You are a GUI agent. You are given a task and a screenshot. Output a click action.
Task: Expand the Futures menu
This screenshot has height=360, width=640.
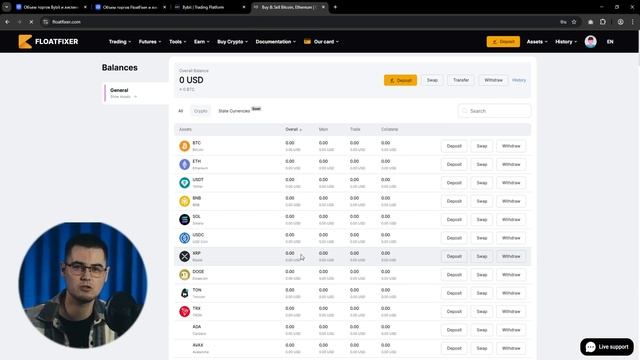[150, 42]
